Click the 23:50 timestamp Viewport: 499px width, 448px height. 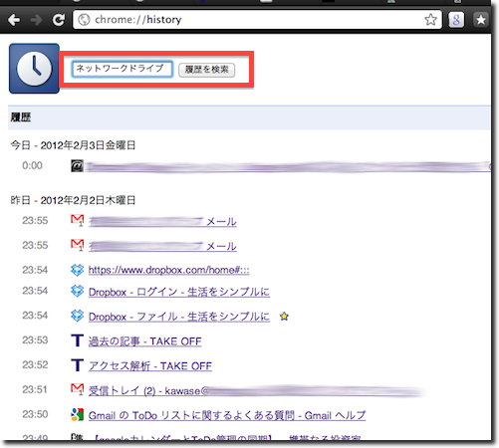point(35,414)
